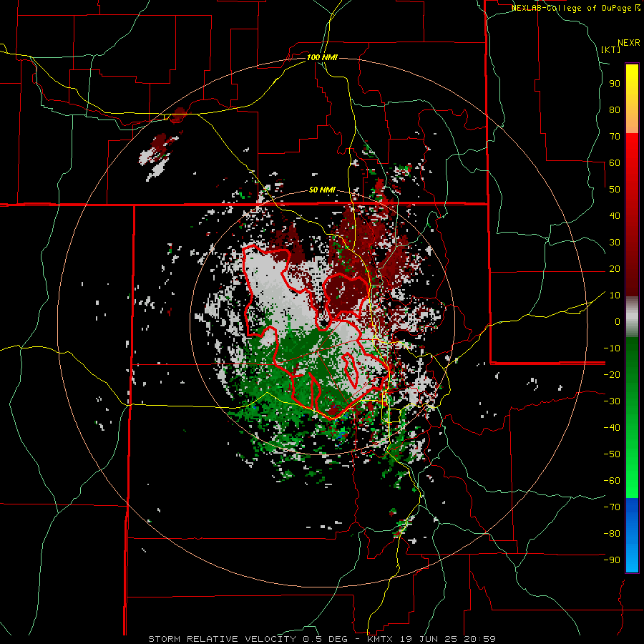Click the 30 value on velocity scale

pyautogui.click(x=615, y=243)
